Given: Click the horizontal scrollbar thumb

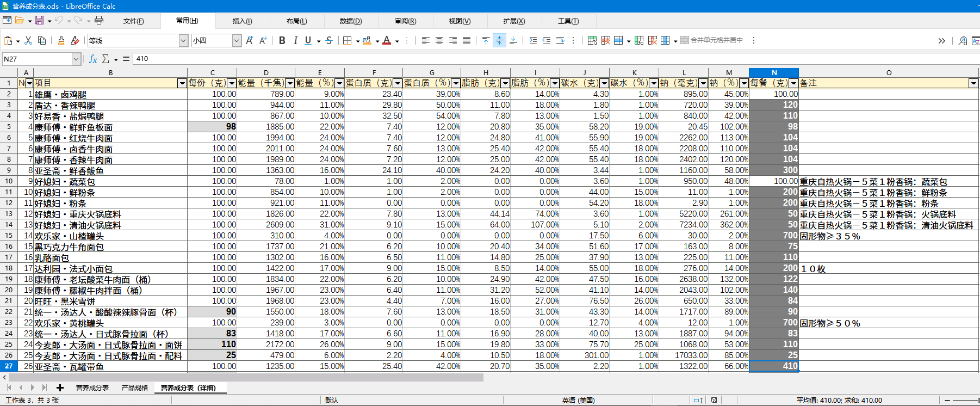Looking at the screenshot, I should 246,377.
